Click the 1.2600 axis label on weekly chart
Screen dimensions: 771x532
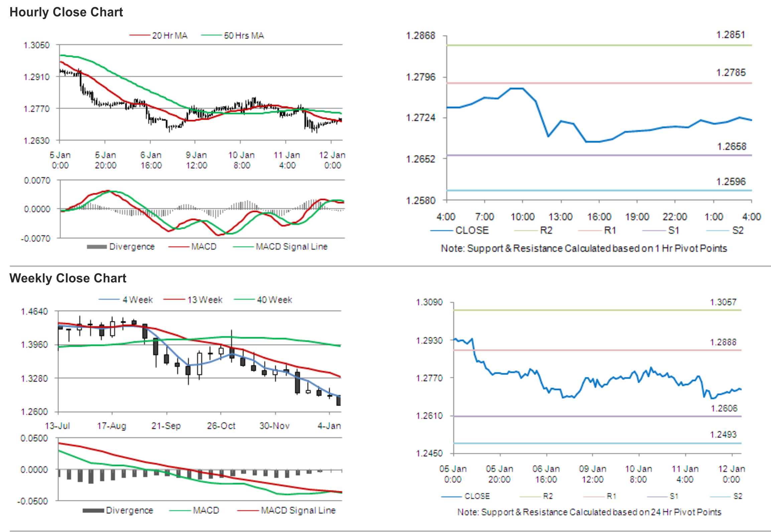click(34, 412)
